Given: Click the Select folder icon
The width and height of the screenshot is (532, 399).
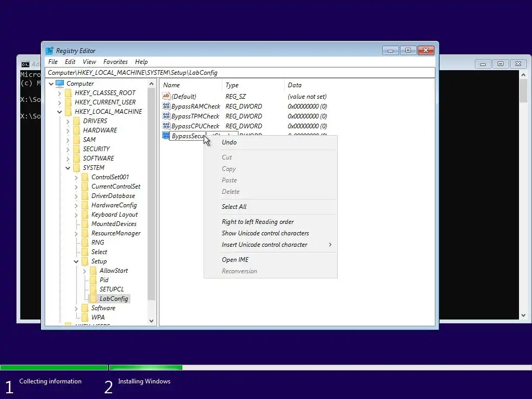Looking at the screenshot, I should click(85, 252).
